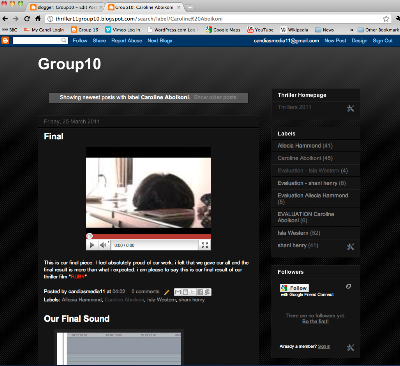Open the YouTube bookmark

(260, 30)
